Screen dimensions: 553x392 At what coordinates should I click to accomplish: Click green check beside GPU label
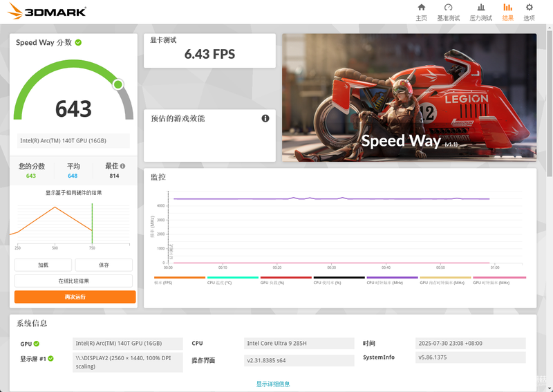point(37,344)
